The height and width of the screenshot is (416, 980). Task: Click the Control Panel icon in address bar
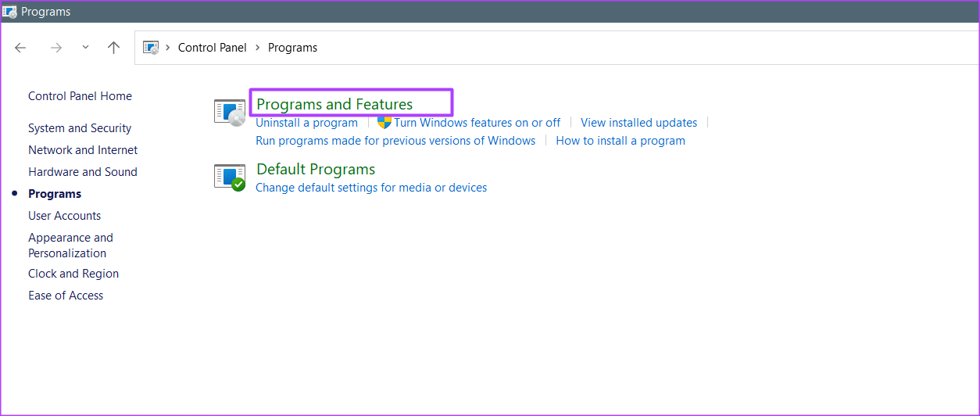pyautogui.click(x=151, y=48)
